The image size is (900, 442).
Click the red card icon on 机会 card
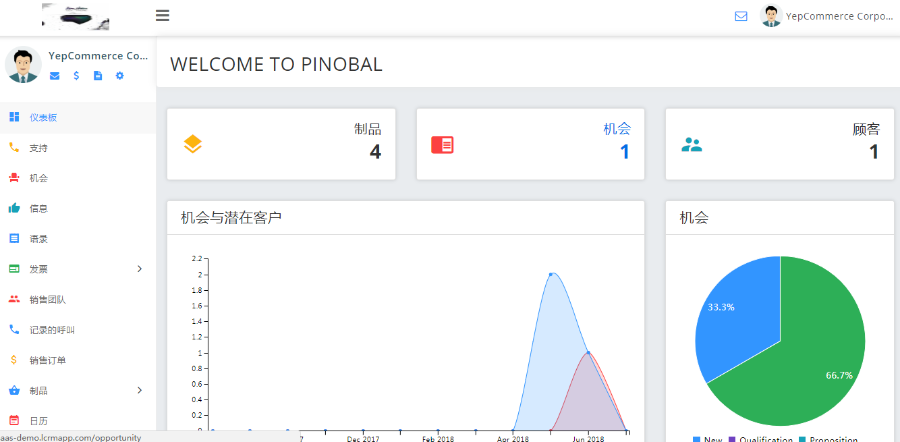[x=442, y=145]
